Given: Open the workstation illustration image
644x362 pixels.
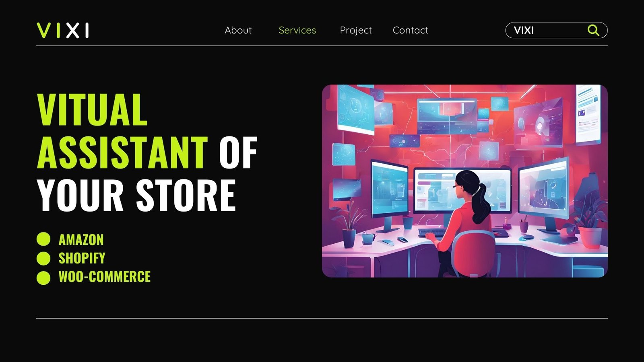Looking at the screenshot, I should coord(464,181).
